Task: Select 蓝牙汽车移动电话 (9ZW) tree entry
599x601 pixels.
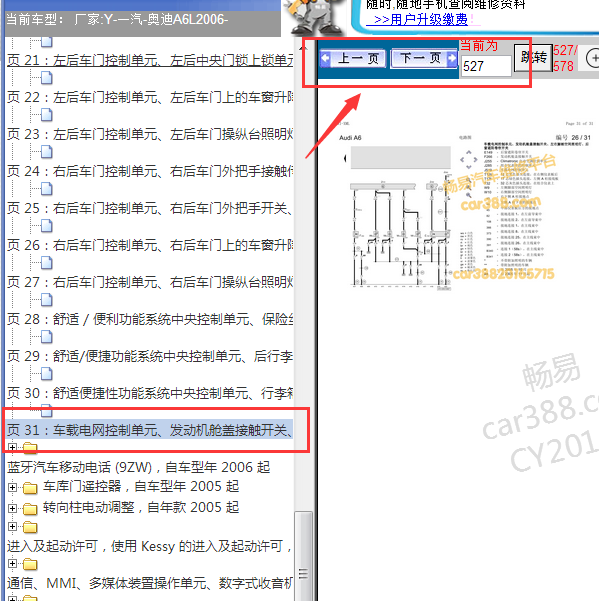Action: click(x=138, y=467)
